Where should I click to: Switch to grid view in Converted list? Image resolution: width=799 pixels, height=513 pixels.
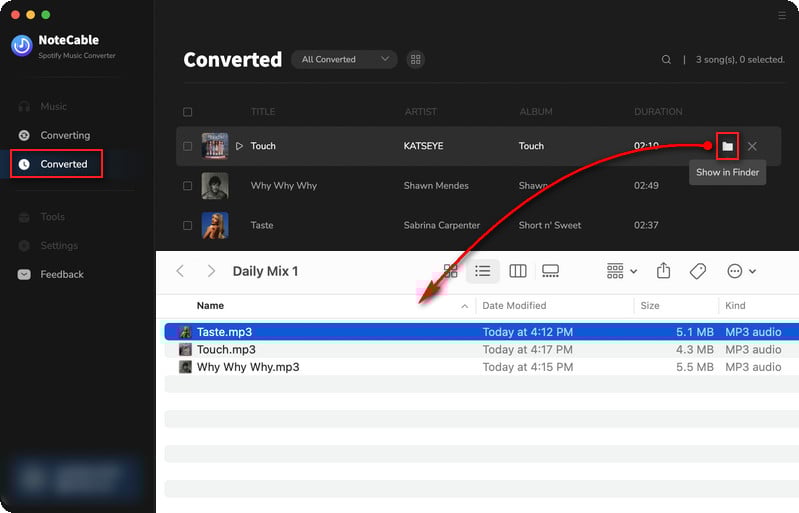coord(416,60)
